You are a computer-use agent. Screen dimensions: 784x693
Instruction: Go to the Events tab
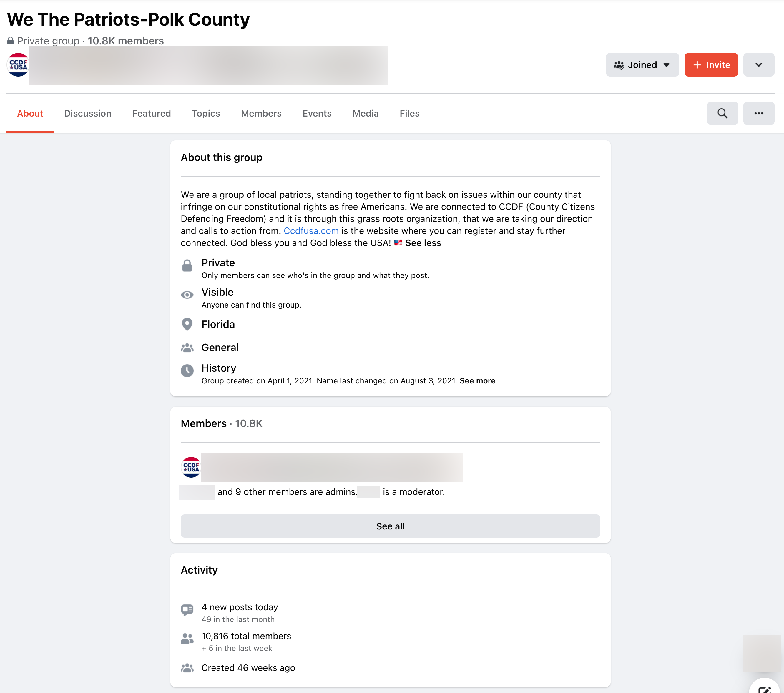(317, 114)
